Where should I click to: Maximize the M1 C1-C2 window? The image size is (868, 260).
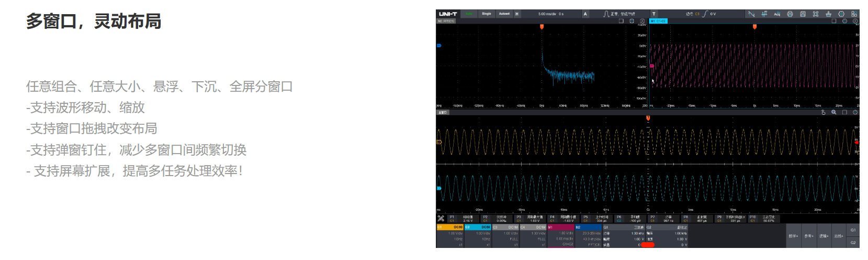(834, 21)
